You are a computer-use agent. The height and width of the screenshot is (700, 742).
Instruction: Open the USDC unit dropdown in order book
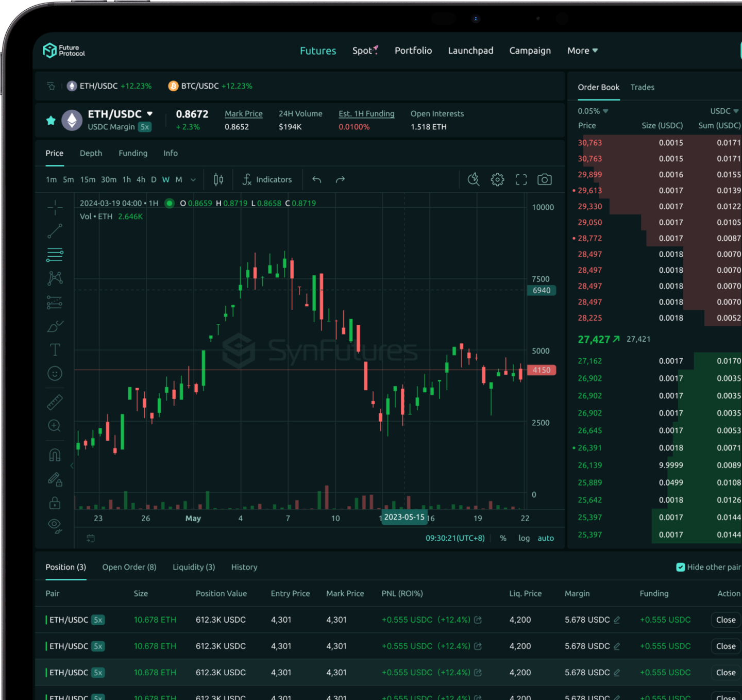724,111
